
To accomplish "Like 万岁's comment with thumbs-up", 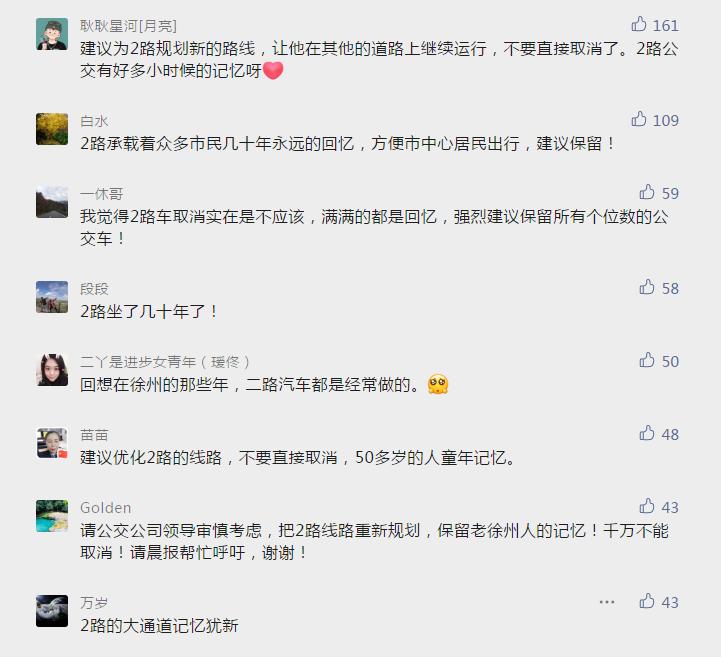I will point(647,602).
